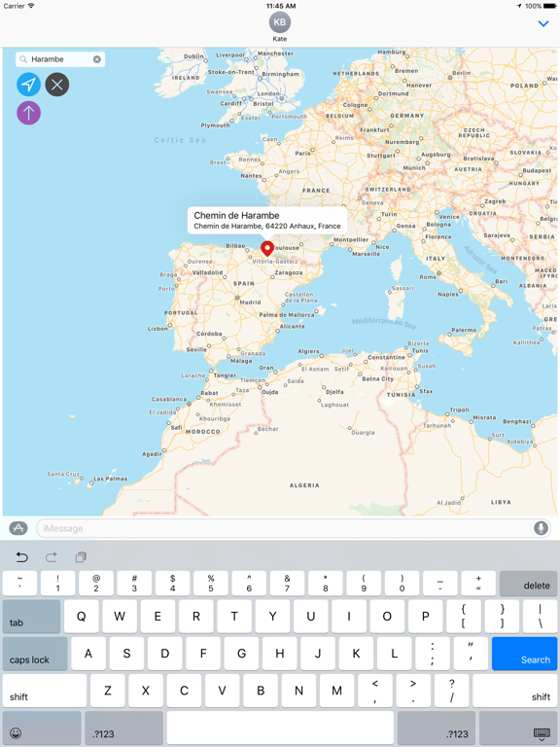560x747 pixels.
Task: Switch to the right .?123 symbols keyboard
Action: pos(437,728)
